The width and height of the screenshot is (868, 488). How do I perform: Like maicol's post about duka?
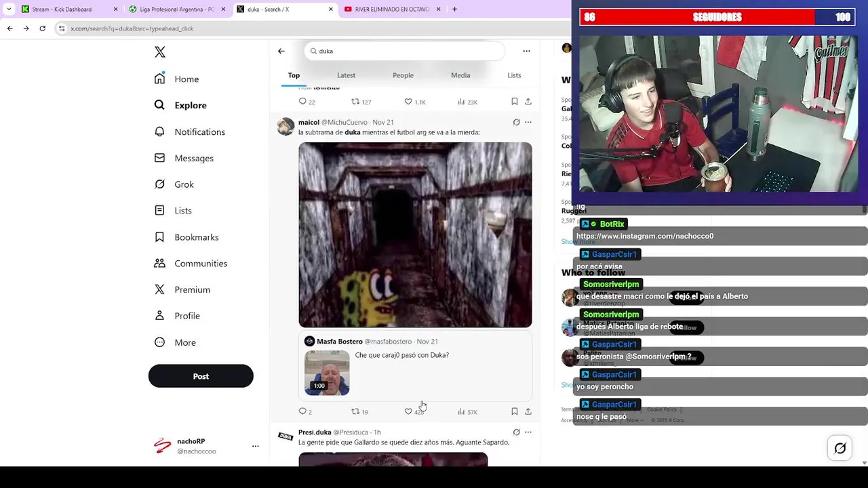click(x=408, y=411)
